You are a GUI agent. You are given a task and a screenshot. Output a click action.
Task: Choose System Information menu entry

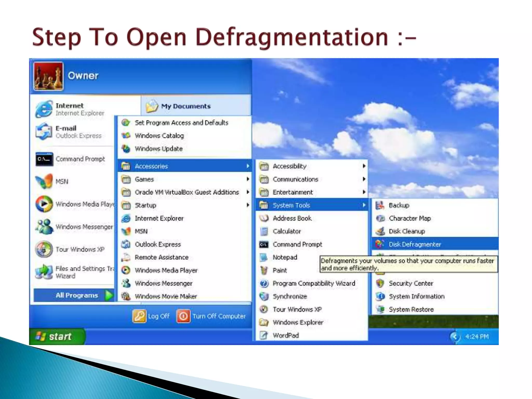click(416, 296)
